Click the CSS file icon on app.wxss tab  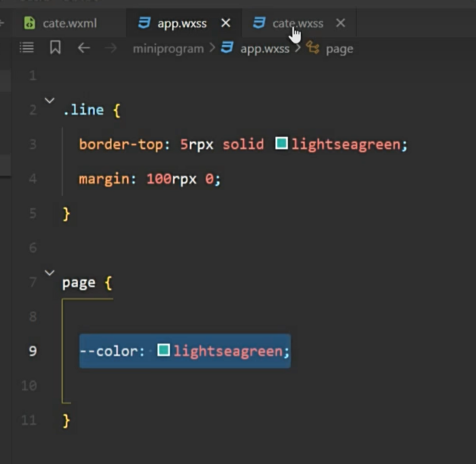tap(145, 23)
